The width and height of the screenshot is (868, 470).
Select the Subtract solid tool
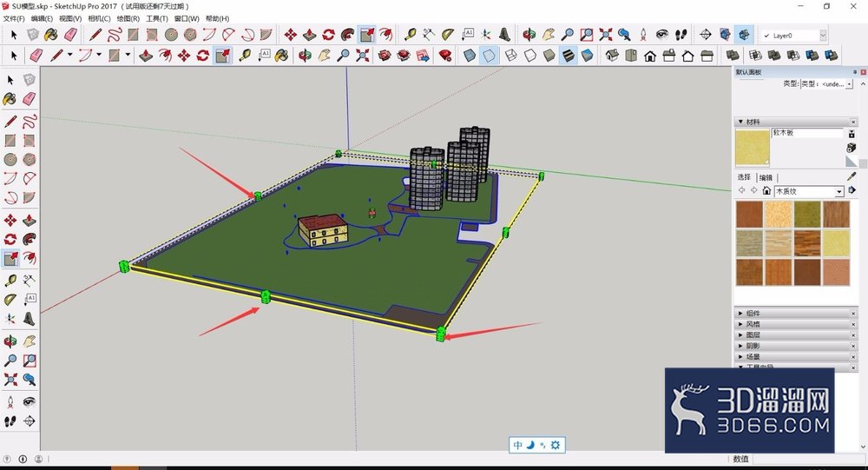793,56
